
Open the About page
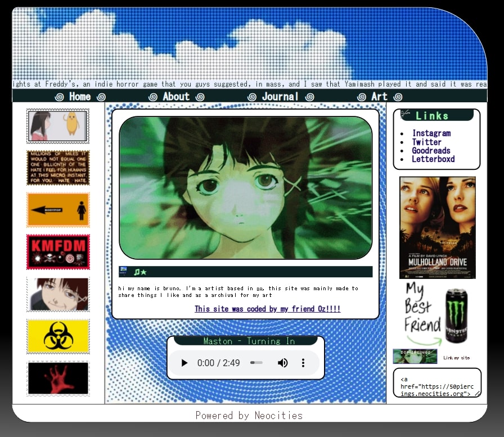pyautogui.click(x=176, y=97)
